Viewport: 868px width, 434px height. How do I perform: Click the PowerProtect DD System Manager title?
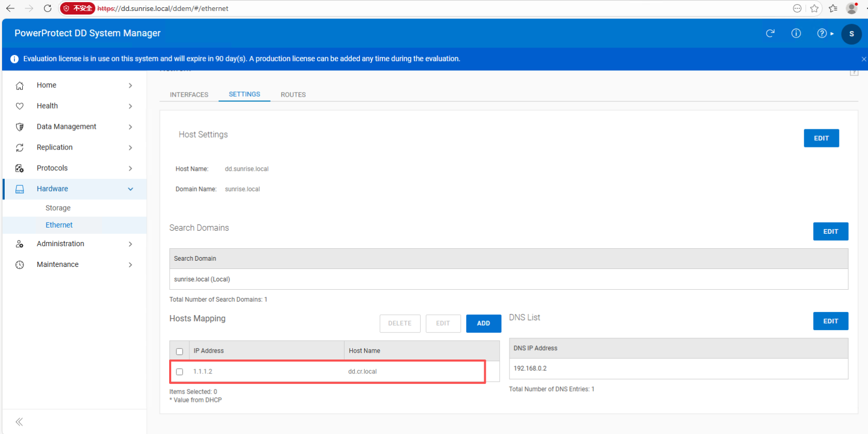click(87, 33)
